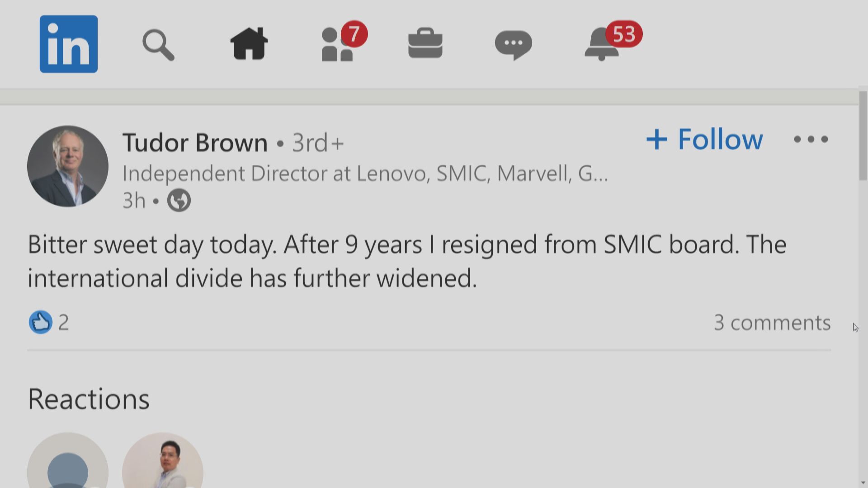Open Notifications bell with 53 badge
The image size is (868, 488).
[x=602, y=44]
